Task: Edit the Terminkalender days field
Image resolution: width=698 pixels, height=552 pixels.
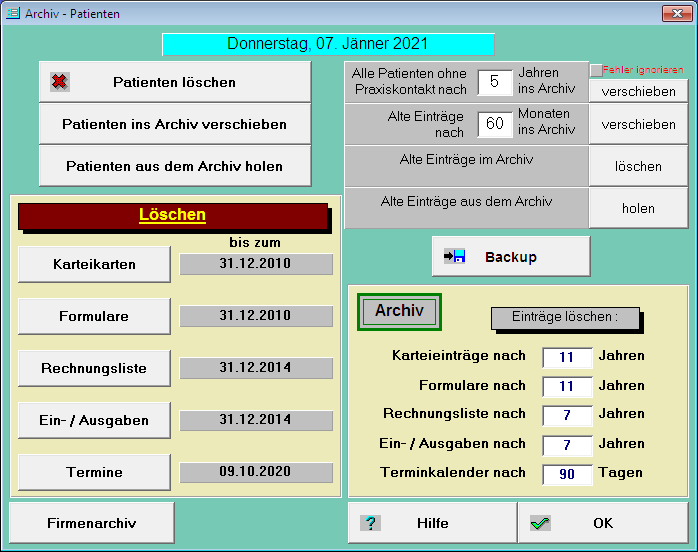Action: [567, 474]
